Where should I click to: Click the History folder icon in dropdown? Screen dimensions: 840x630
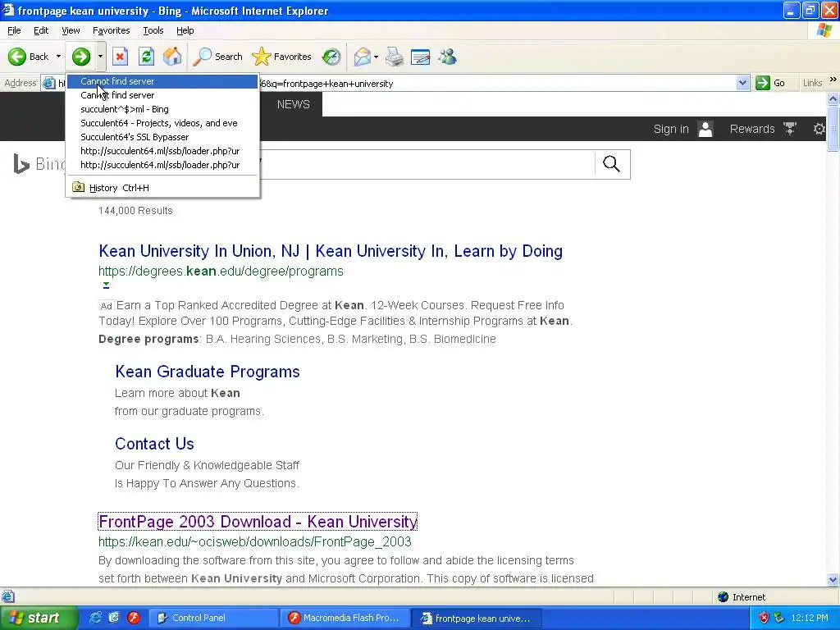78,187
